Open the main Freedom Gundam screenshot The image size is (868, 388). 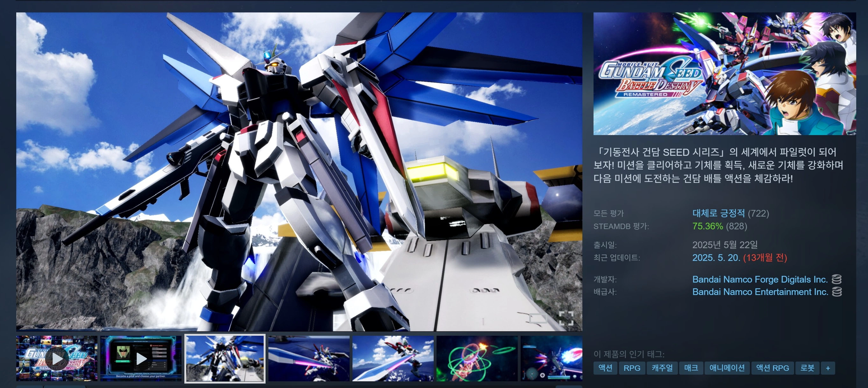(x=299, y=172)
